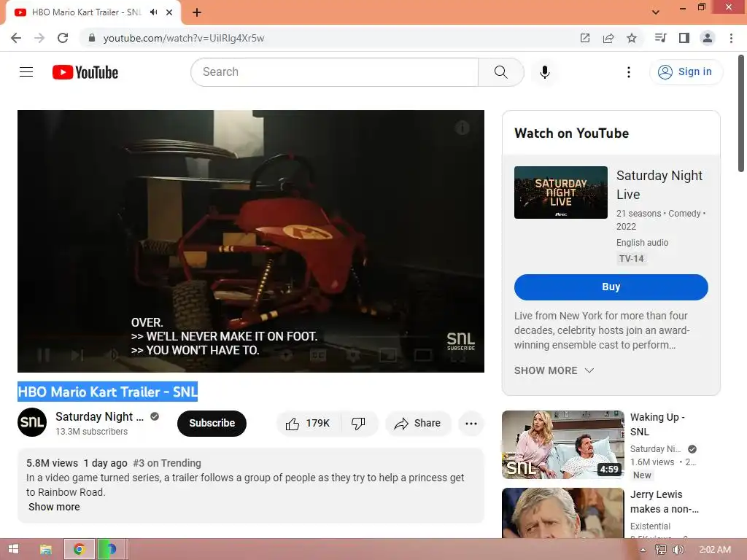Expand description with Show more
This screenshot has width=747, height=560.
54,507
